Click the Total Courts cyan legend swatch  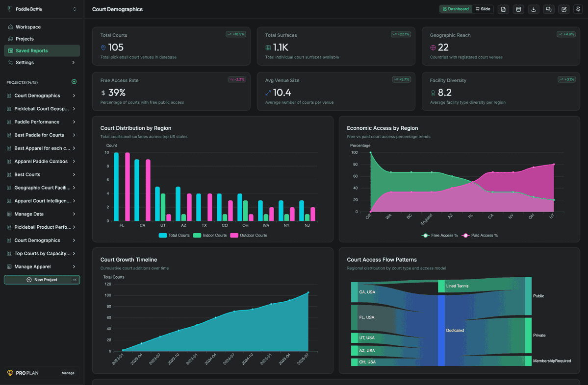(163, 236)
